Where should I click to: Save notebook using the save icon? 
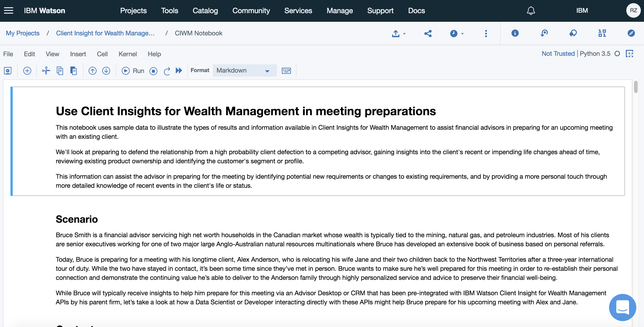click(x=8, y=71)
